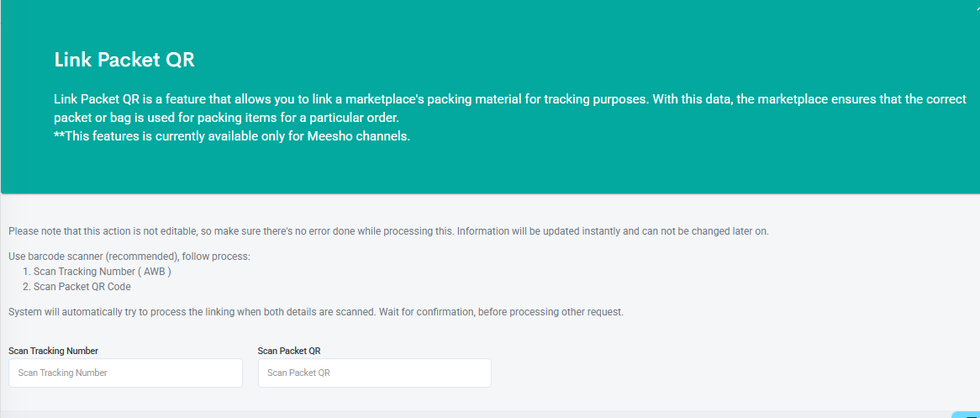This screenshot has width=980, height=418.
Task: Focus the Scan Tracking Number input box
Action: tap(125, 373)
